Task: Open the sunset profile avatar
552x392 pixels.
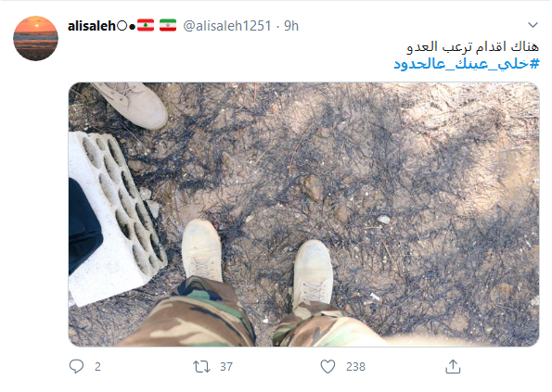Action: [35, 38]
